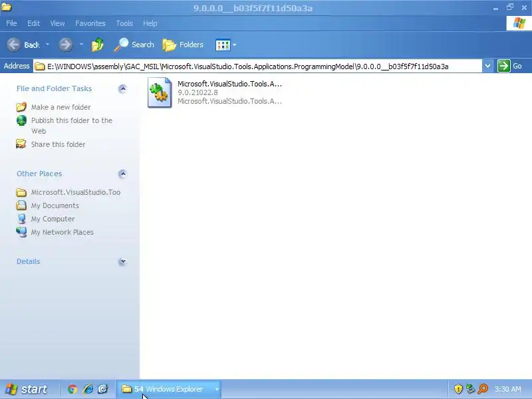Go up one folder level
This screenshot has width=532, height=399.
(98, 45)
